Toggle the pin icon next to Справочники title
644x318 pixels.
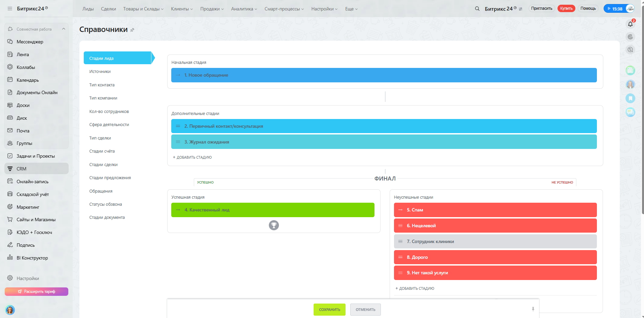click(132, 30)
